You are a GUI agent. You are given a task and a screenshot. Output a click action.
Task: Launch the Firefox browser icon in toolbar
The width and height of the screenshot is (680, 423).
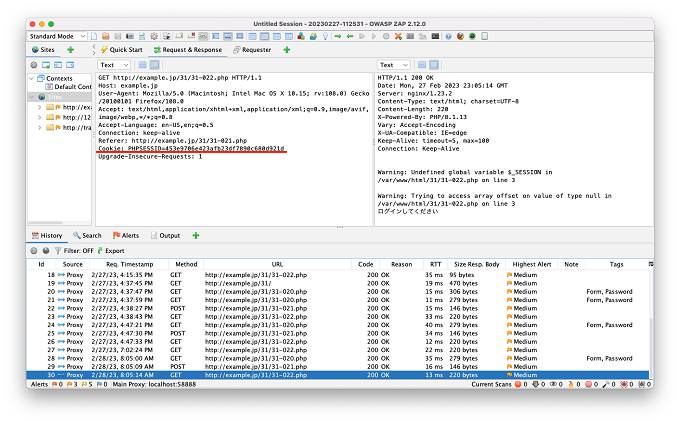(x=461, y=36)
